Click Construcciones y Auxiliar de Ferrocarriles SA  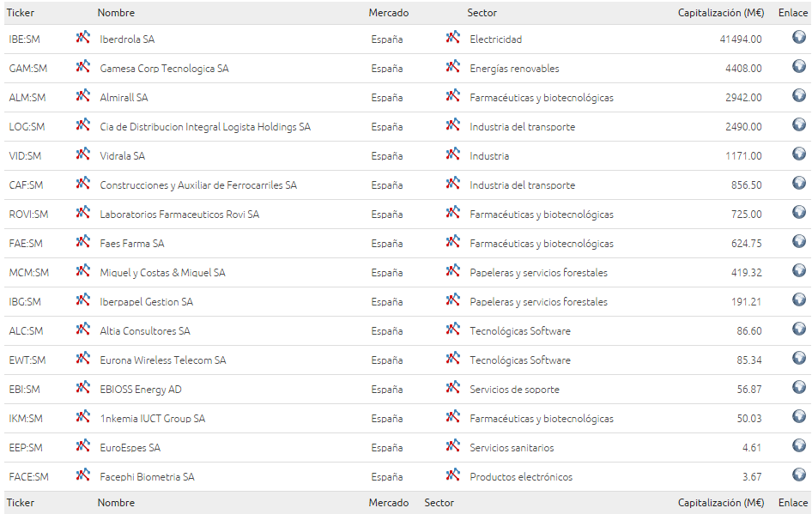(198, 185)
